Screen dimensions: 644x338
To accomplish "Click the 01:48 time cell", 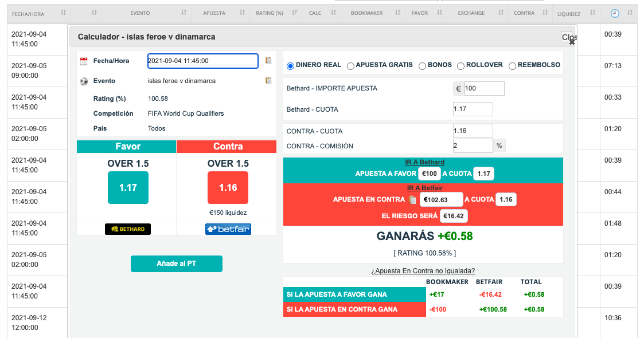I will [x=613, y=223].
